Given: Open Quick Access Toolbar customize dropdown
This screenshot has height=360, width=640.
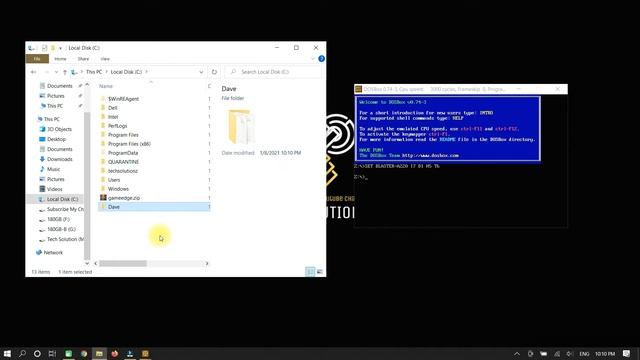Looking at the screenshot, I should click(x=60, y=48).
